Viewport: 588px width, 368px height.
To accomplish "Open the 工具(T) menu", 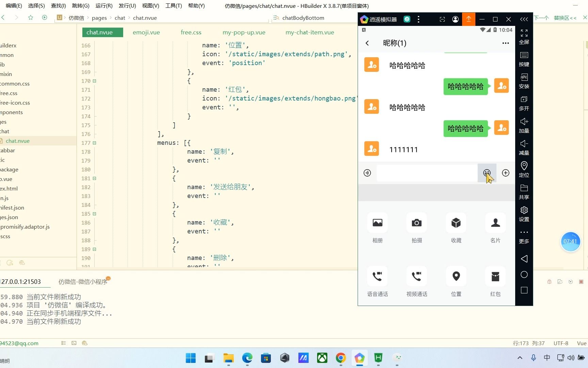I will (x=174, y=6).
